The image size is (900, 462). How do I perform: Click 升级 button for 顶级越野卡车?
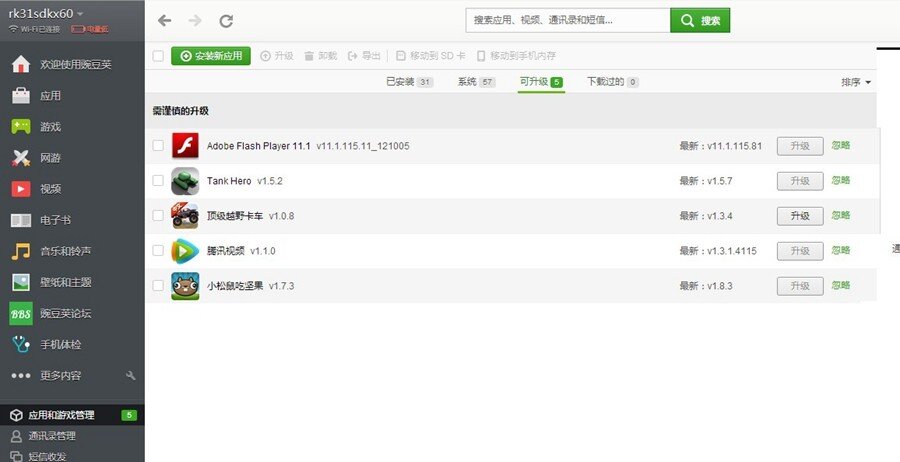point(800,216)
